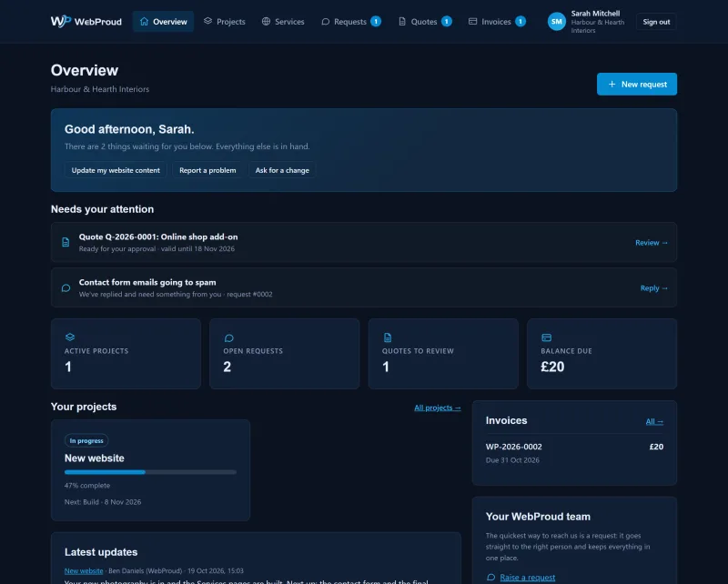
Task: Click the layers icon on Active Projects card
Action: click(70, 337)
